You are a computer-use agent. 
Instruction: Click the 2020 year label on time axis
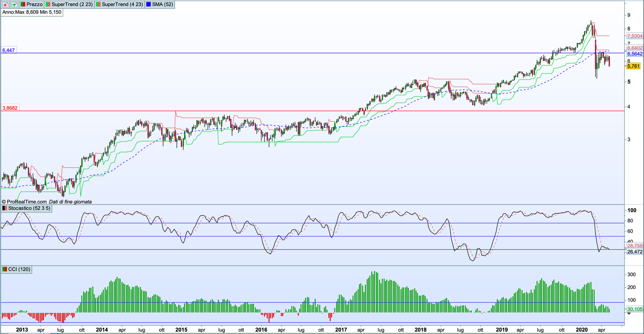[581, 330]
